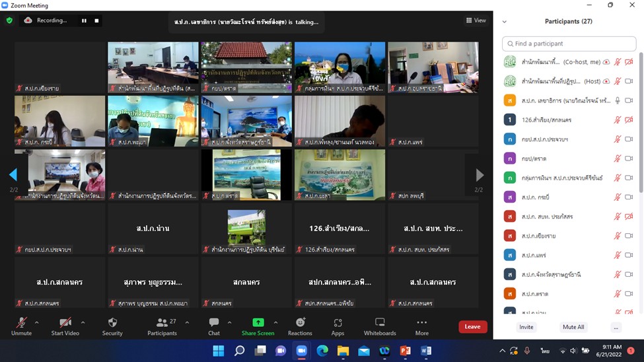Pause the recording
The height and width of the screenshot is (362, 644).
tap(84, 20)
